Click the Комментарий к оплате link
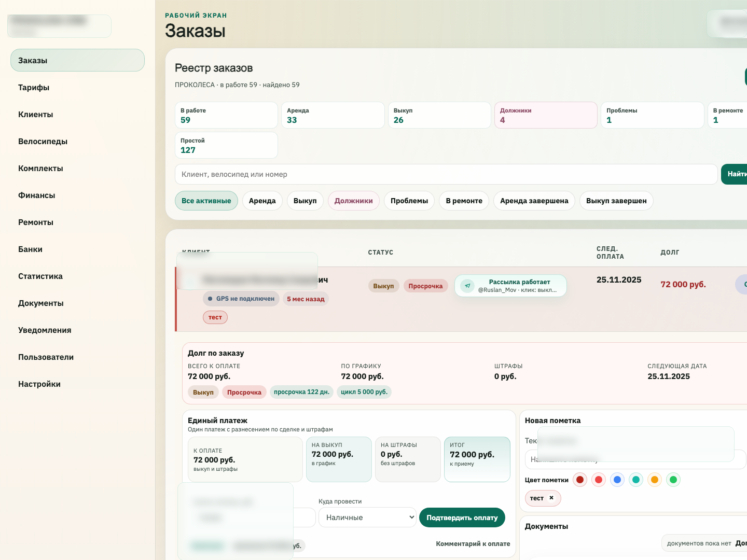The width and height of the screenshot is (747, 560). point(473,543)
